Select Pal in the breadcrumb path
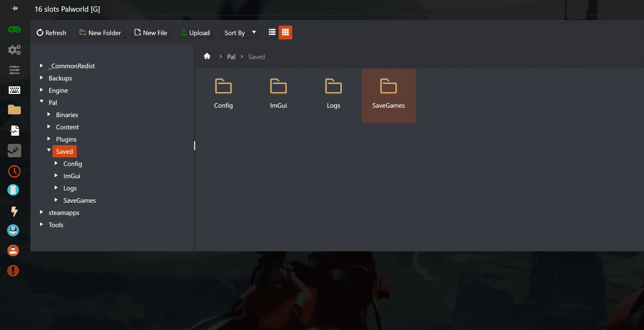Viewport: 644px width, 330px height. click(231, 57)
